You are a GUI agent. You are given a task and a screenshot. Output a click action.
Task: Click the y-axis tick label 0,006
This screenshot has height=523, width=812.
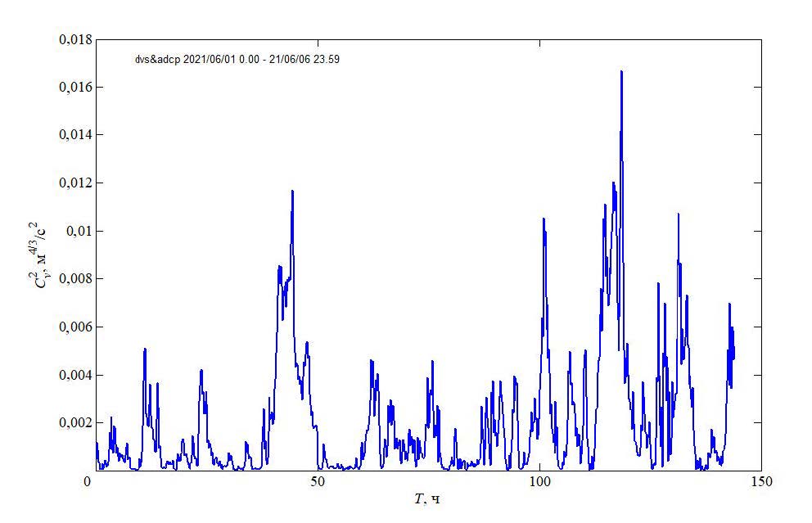click(73, 327)
